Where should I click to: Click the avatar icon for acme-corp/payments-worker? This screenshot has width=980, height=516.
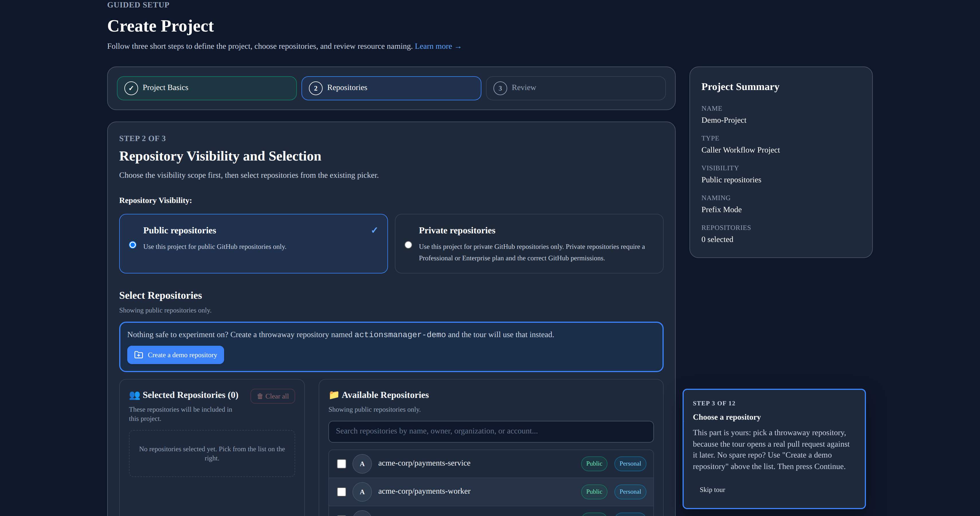[x=362, y=492]
